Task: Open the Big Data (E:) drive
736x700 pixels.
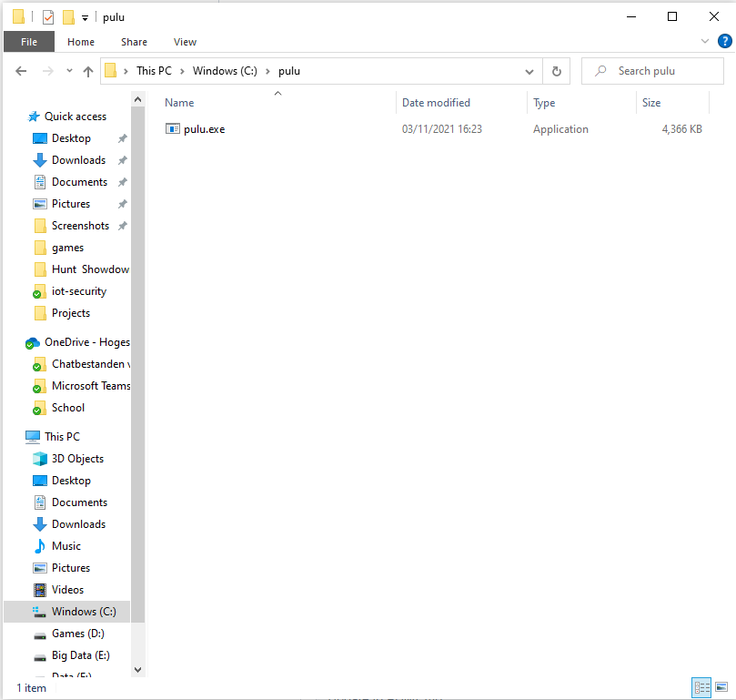Action: (x=81, y=655)
